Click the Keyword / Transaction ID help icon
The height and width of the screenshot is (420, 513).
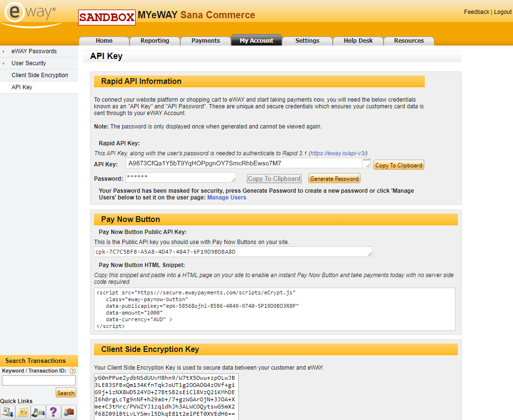pos(72,371)
